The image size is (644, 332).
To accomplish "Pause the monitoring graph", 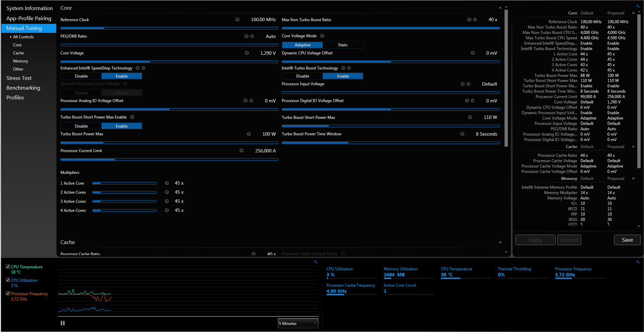I will 63,323.
